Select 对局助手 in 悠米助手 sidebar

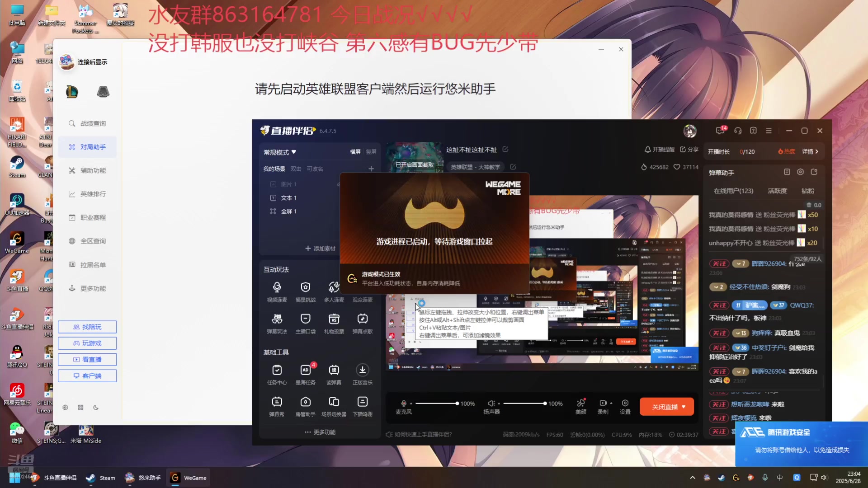(87, 147)
